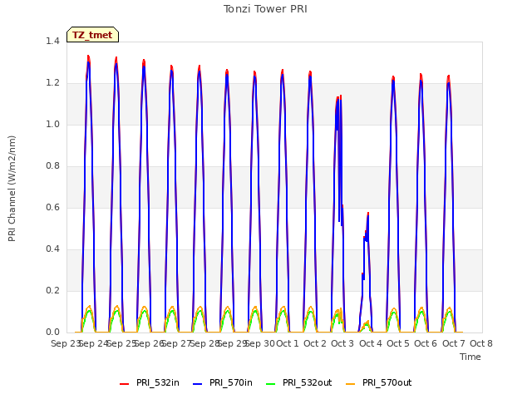The width and height of the screenshot is (532, 399).
Task: Click the Oct 5 x-axis tick label
Action: click(398, 343)
